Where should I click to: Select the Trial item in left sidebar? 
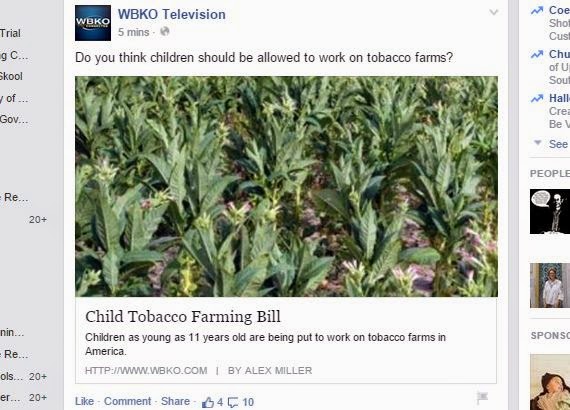click(x=10, y=33)
